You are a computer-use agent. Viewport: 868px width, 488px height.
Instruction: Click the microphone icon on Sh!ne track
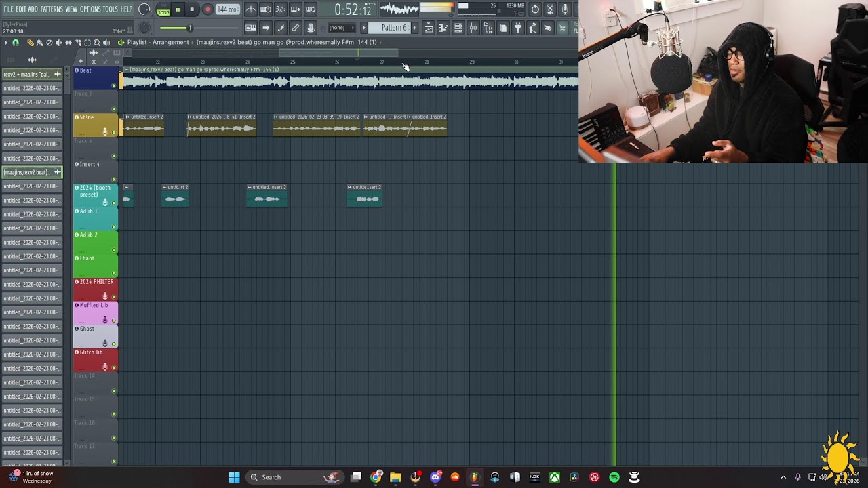(105, 131)
